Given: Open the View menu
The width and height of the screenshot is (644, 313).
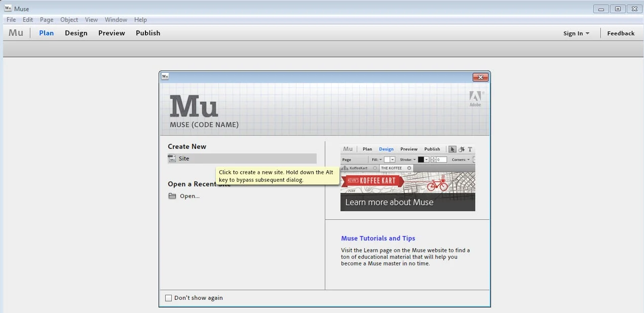Looking at the screenshot, I should click(92, 20).
